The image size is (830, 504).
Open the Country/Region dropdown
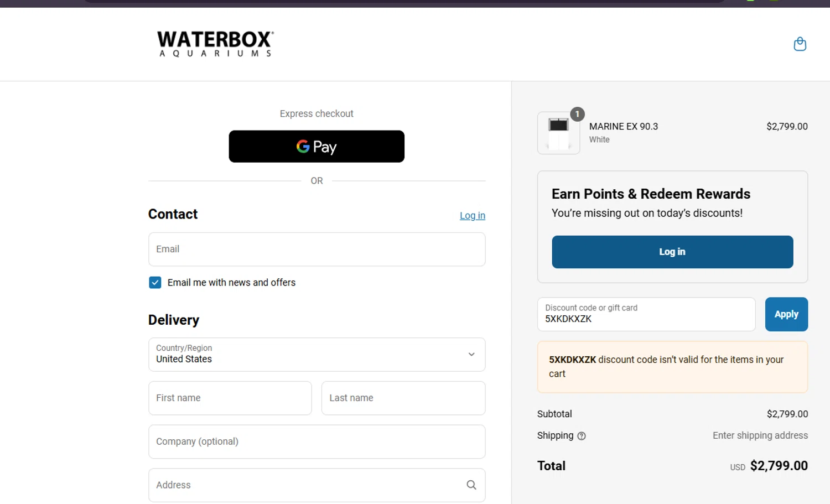coord(317,355)
